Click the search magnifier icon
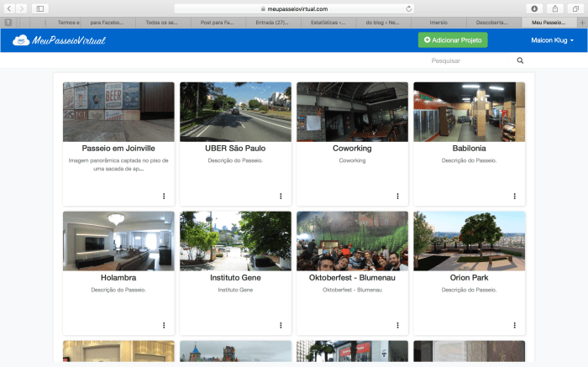 [520, 60]
